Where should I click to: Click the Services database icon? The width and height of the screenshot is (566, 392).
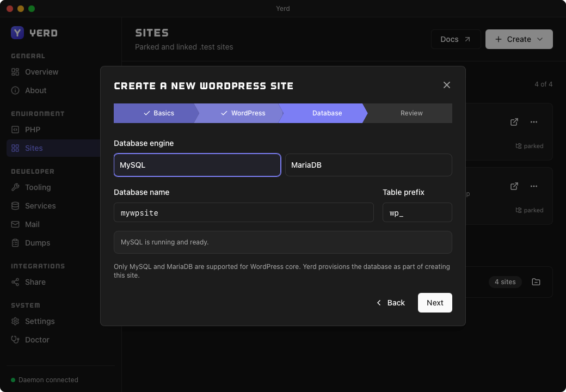(x=15, y=206)
